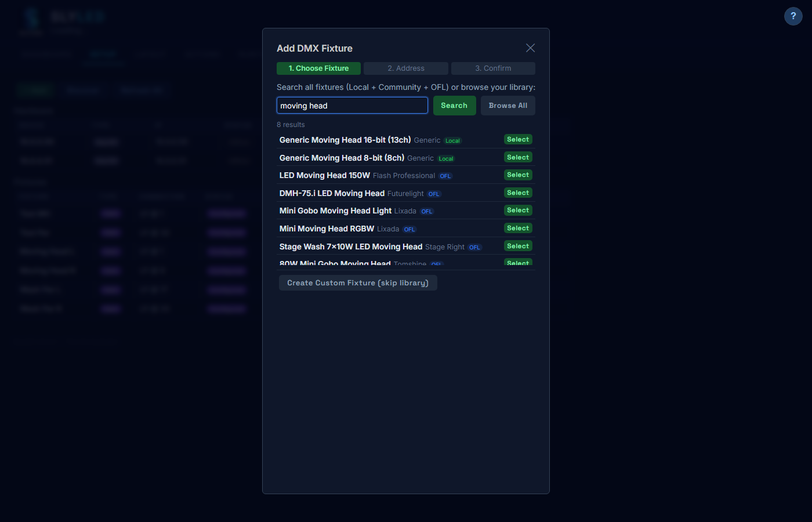Click the Local badge on Generic Moving Head 16-bit
The height and width of the screenshot is (522, 812).
(x=452, y=140)
